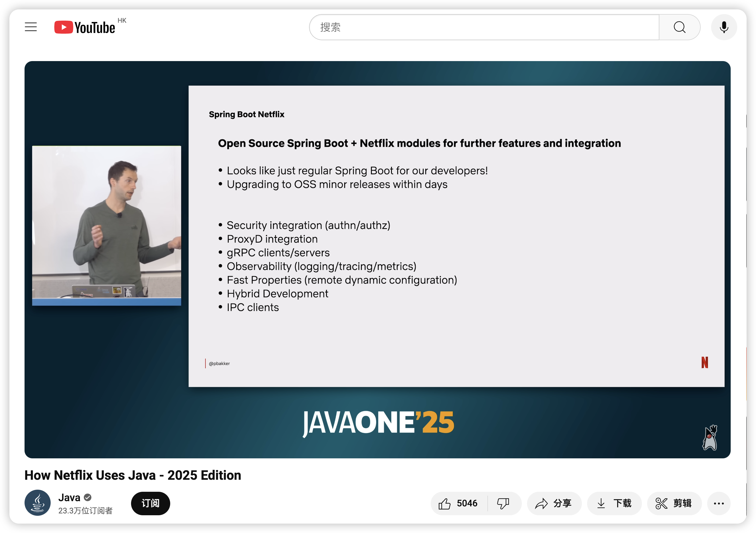
Task: Open the Java channel avatar
Action: pyautogui.click(x=38, y=503)
